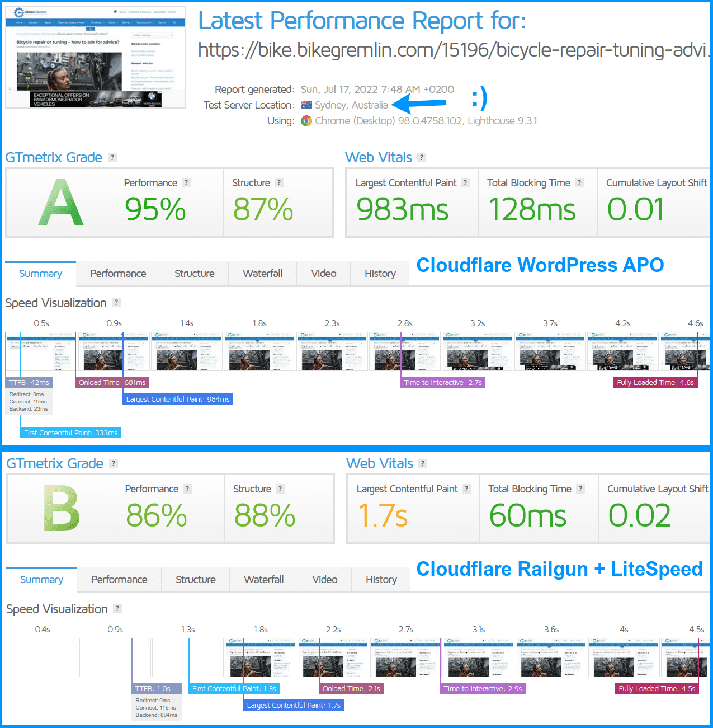Open the Structure tab in the grade B report
The height and width of the screenshot is (728, 713).
[x=196, y=580]
